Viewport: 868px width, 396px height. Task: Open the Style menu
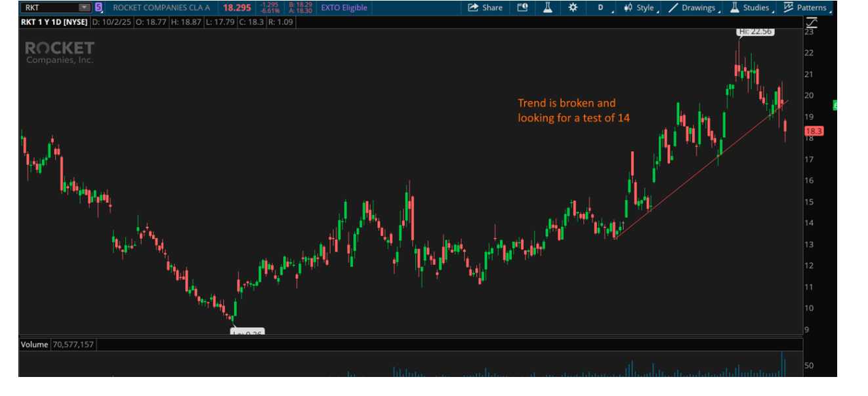639,8
